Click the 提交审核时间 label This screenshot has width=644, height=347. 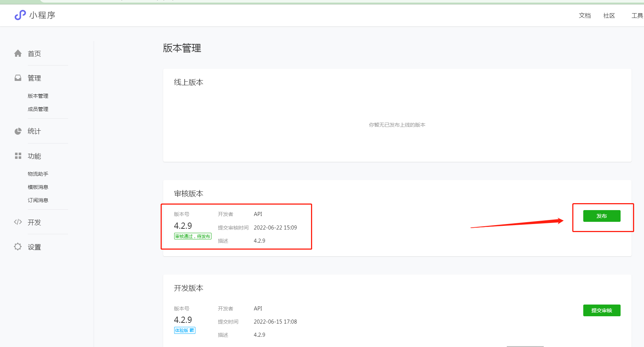pyautogui.click(x=233, y=228)
